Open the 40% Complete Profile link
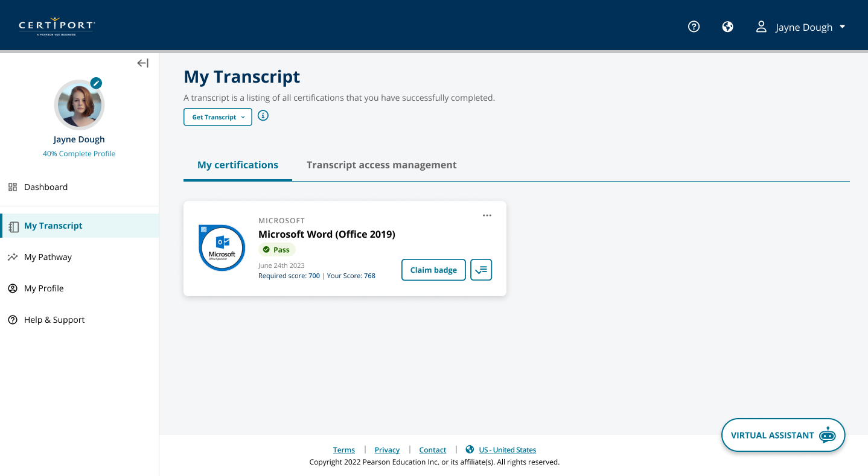This screenshot has width=868, height=476. point(79,154)
